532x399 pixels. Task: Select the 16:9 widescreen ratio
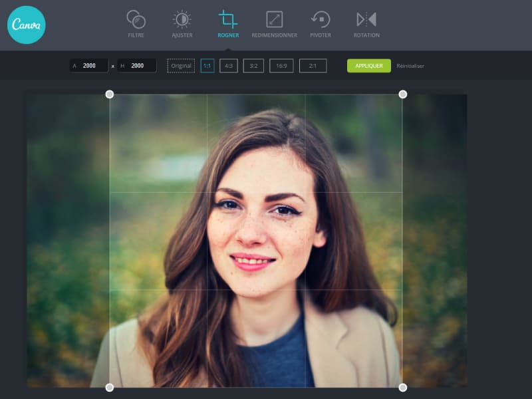pyautogui.click(x=281, y=66)
